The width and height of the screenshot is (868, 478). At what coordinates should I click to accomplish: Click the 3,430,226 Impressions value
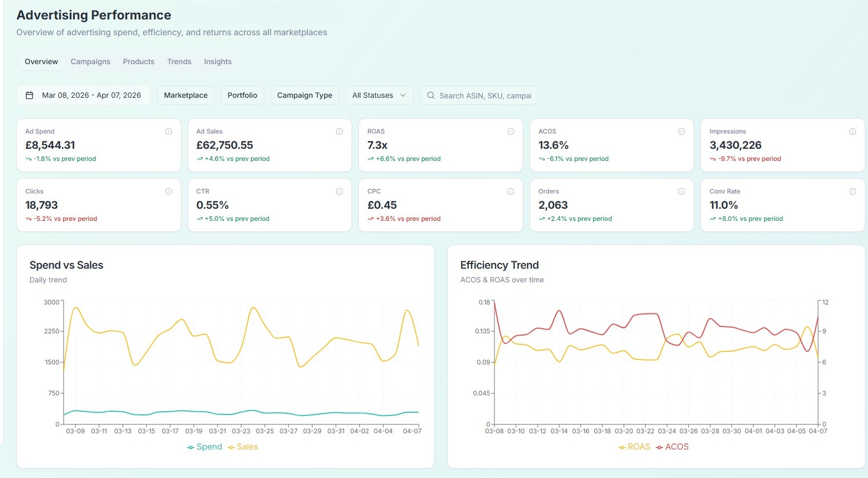735,145
